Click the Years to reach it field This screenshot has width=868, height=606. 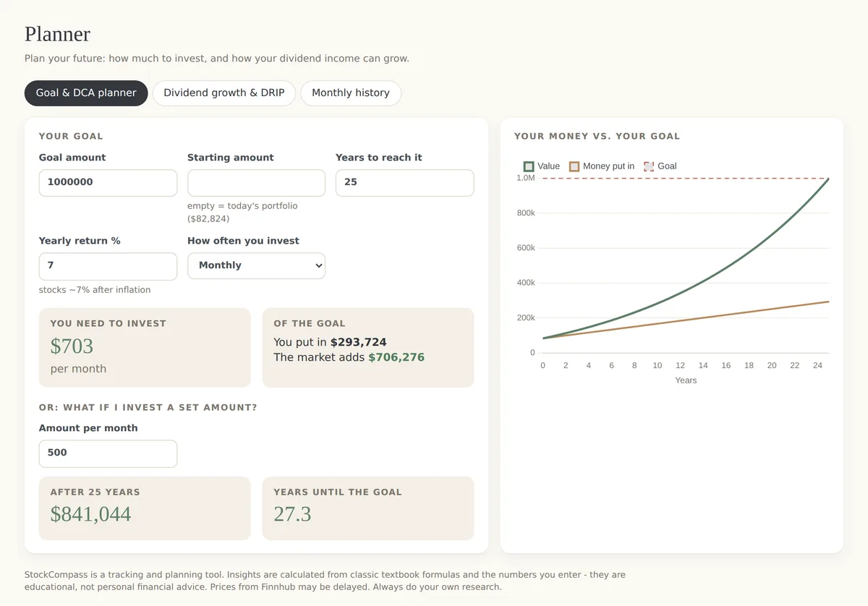404,183
